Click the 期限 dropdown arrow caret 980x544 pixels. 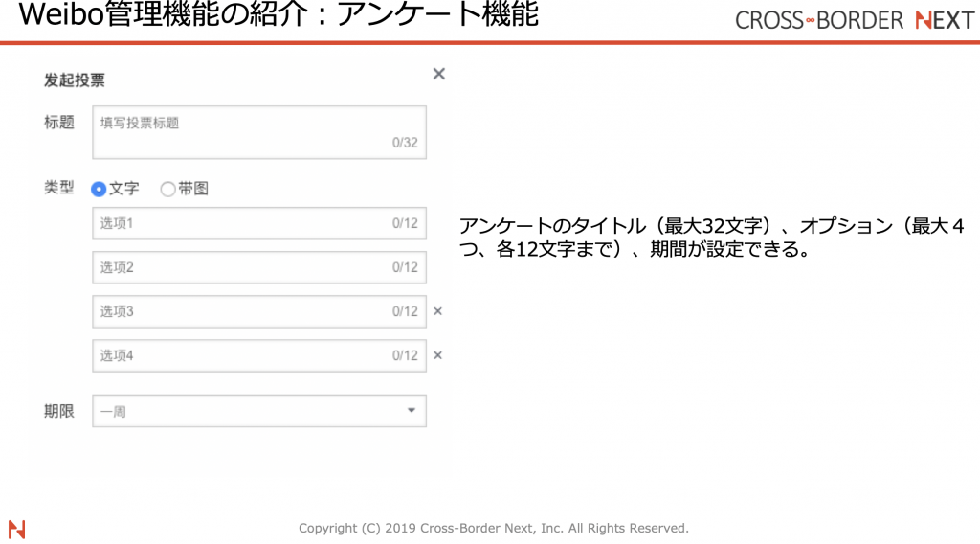pyautogui.click(x=412, y=411)
